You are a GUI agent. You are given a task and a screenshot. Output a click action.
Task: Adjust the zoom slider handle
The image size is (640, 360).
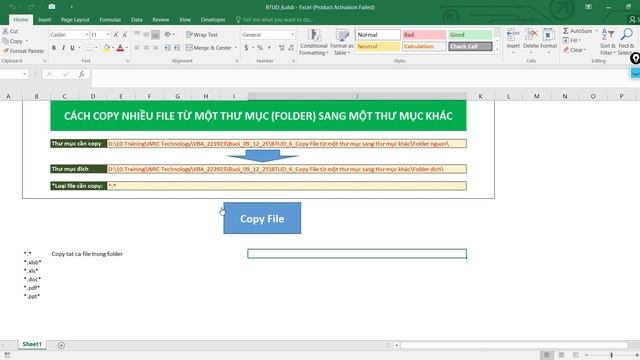coord(611,355)
